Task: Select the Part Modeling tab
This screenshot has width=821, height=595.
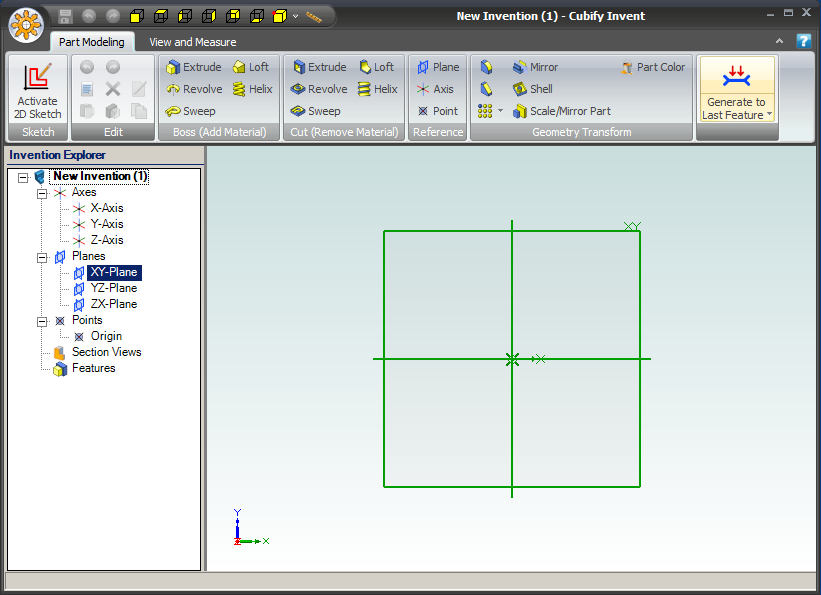Action: coord(93,42)
